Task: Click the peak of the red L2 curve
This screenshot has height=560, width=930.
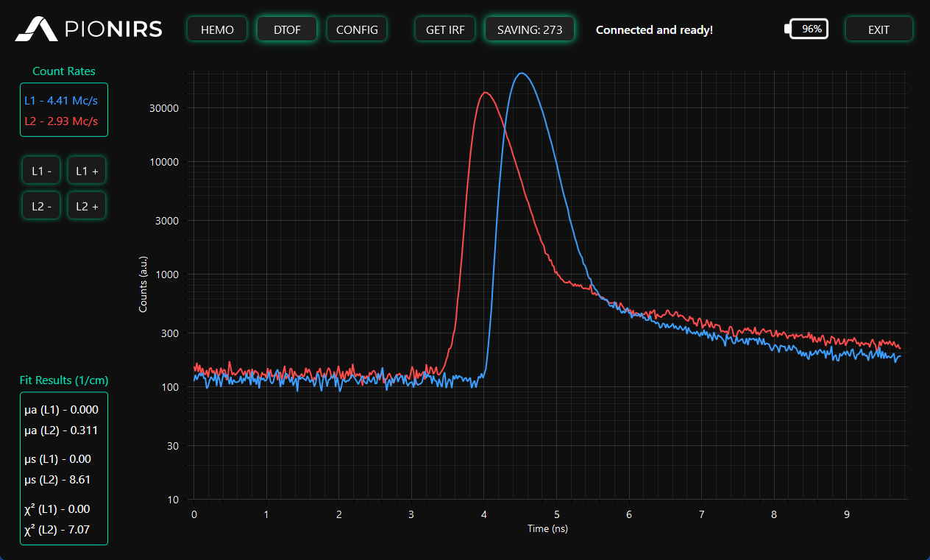Action: pos(485,93)
